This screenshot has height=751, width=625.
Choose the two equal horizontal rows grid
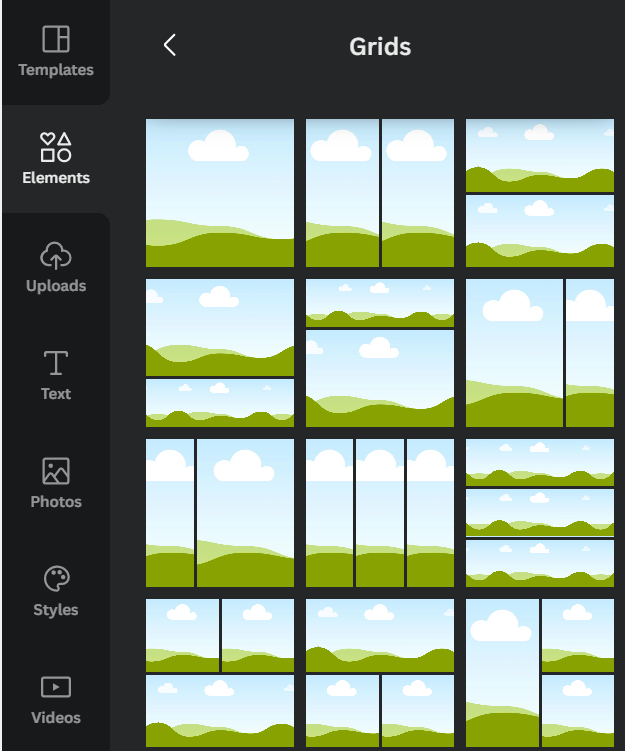(540, 193)
